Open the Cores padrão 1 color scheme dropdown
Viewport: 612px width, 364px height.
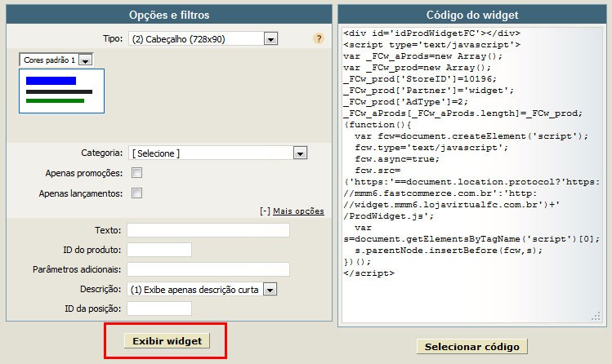tap(56, 60)
